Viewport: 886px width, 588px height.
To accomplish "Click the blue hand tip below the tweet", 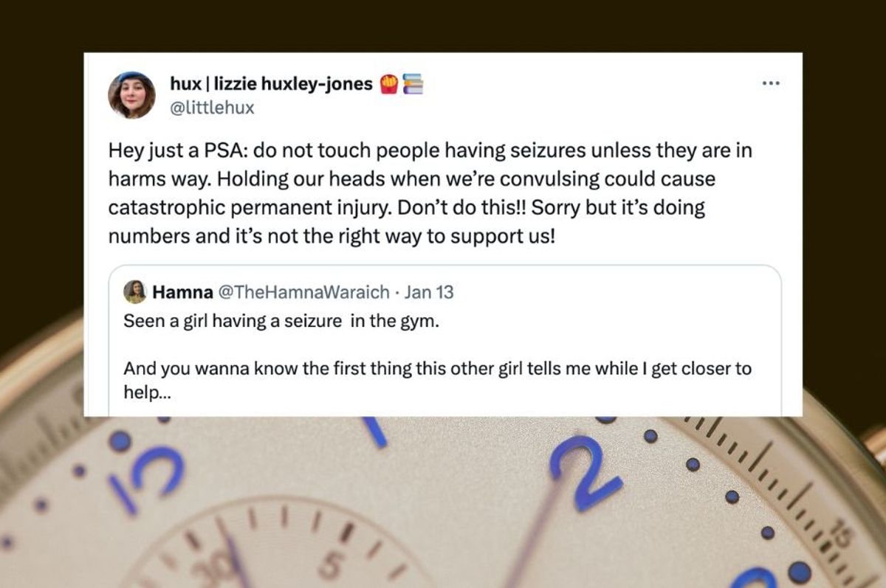I will [x=375, y=432].
